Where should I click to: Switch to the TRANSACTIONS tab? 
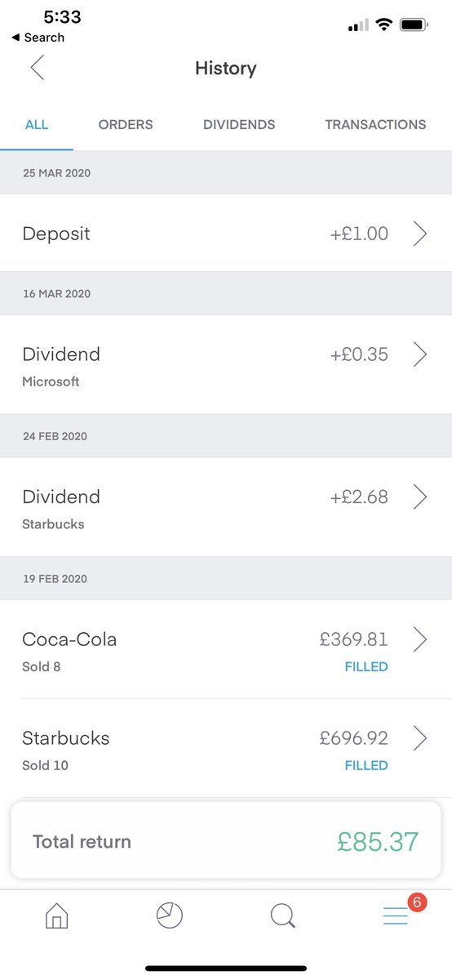point(375,125)
